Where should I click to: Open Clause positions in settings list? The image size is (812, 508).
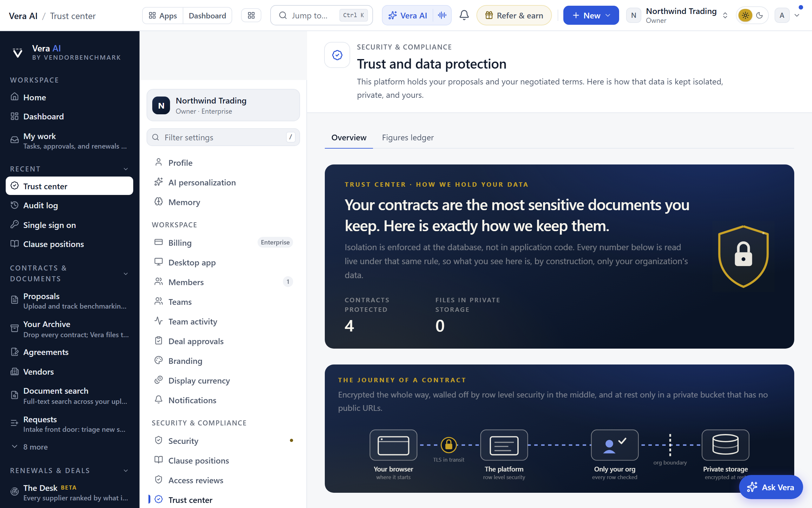[223, 460]
